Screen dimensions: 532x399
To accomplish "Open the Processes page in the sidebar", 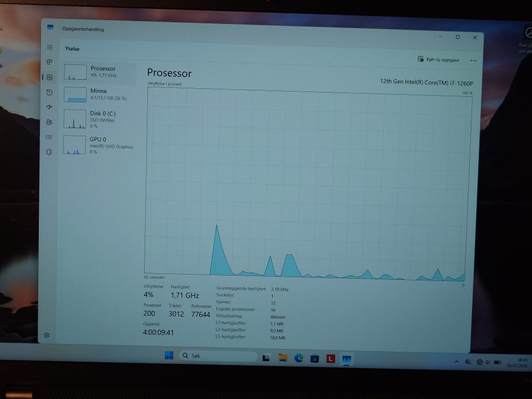I will [49, 62].
